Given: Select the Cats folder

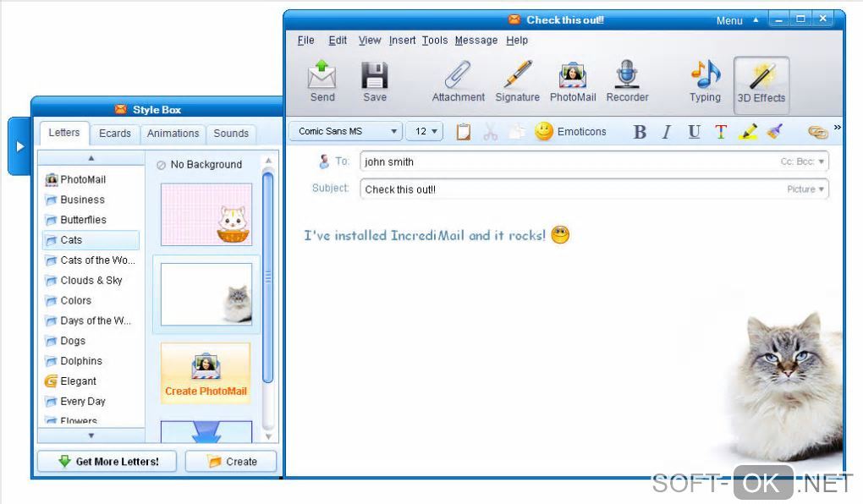Looking at the screenshot, I should click(x=91, y=240).
